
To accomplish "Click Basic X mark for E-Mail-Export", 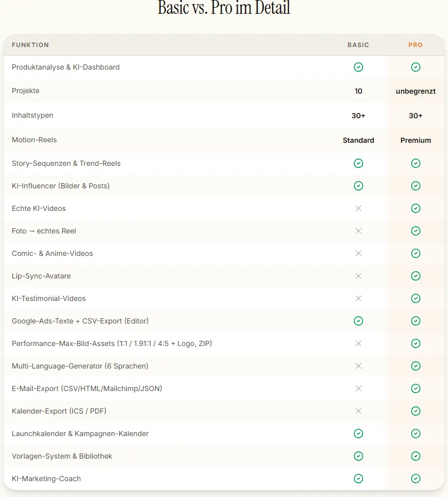I will pos(359,388).
